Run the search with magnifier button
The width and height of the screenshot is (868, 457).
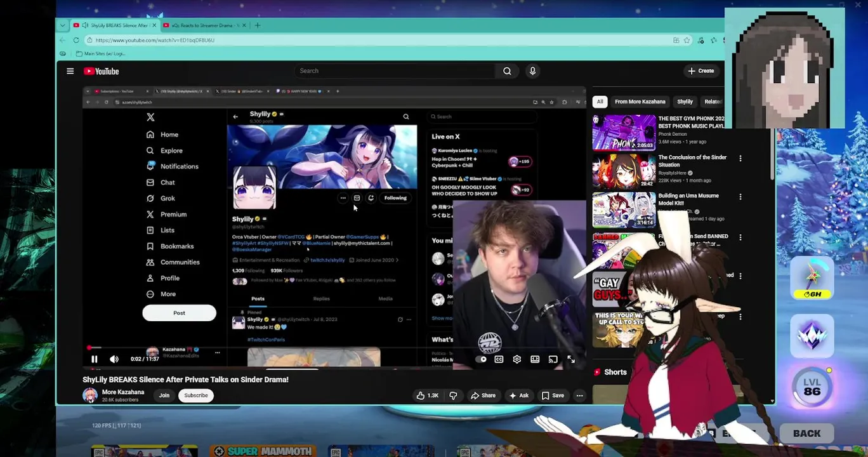pos(507,71)
